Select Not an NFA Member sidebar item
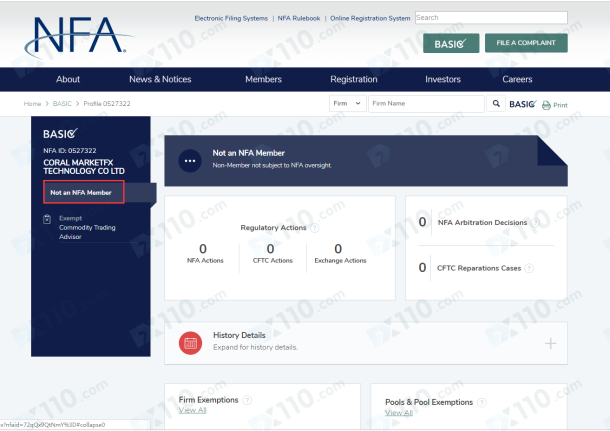 tap(84, 192)
